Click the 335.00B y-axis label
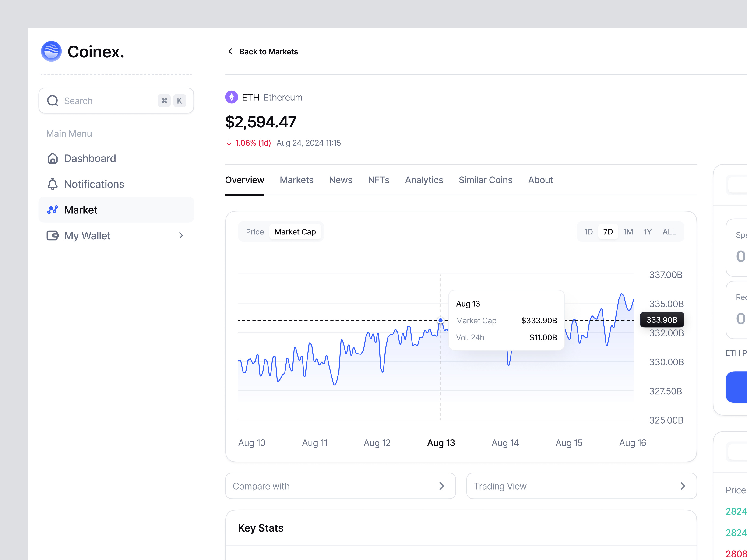 tap(666, 304)
